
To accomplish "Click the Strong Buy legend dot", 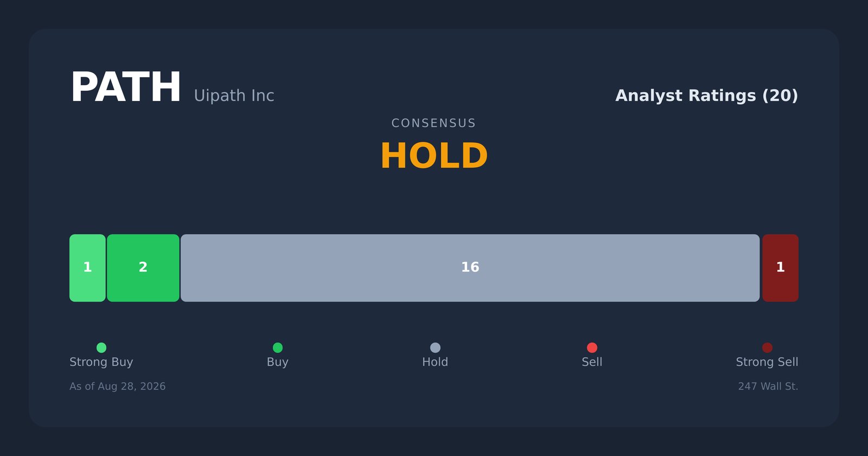I will click(x=101, y=347).
